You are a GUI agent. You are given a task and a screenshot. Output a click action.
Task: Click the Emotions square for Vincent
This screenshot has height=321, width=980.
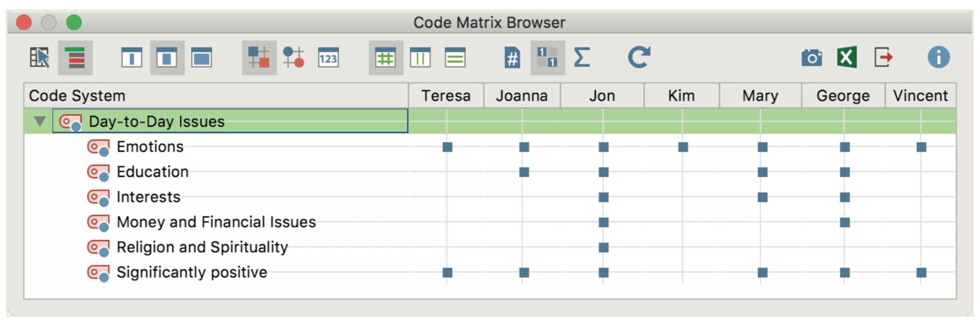pyautogui.click(x=921, y=147)
